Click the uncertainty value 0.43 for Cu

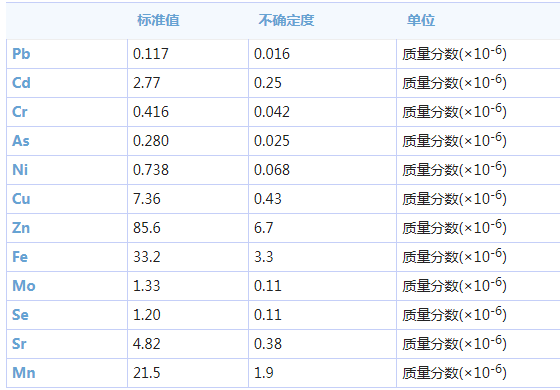[268, 199]
